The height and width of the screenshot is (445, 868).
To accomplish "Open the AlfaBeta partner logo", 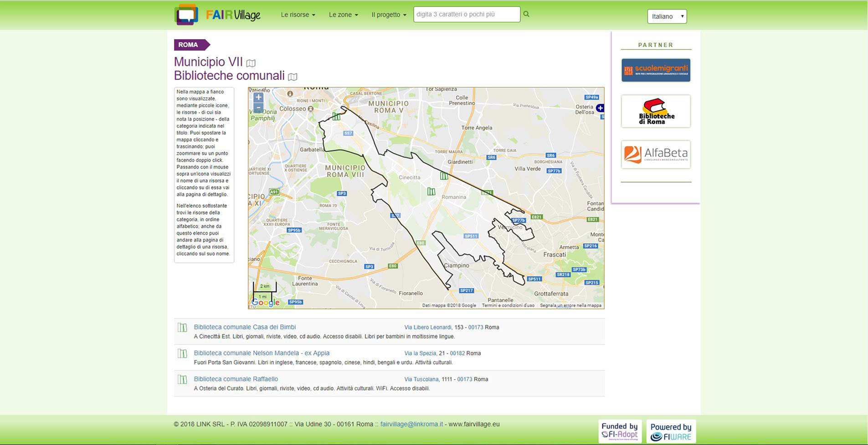I will 656,155.
